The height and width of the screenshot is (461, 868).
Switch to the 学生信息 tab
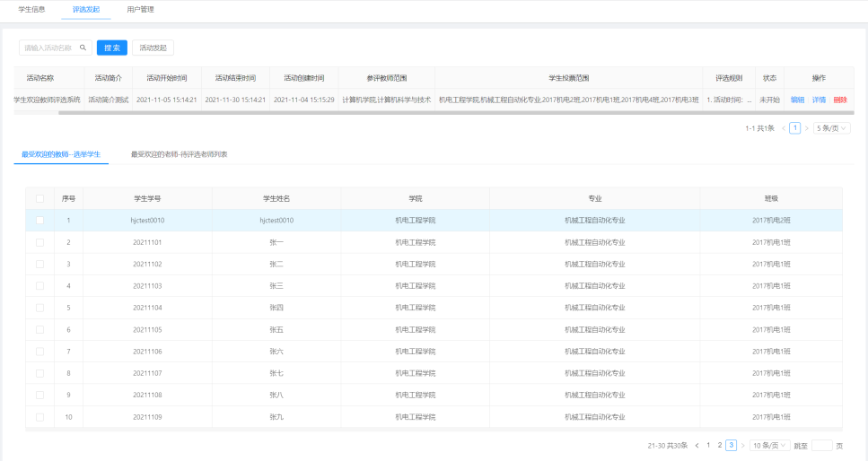point(32,9)
